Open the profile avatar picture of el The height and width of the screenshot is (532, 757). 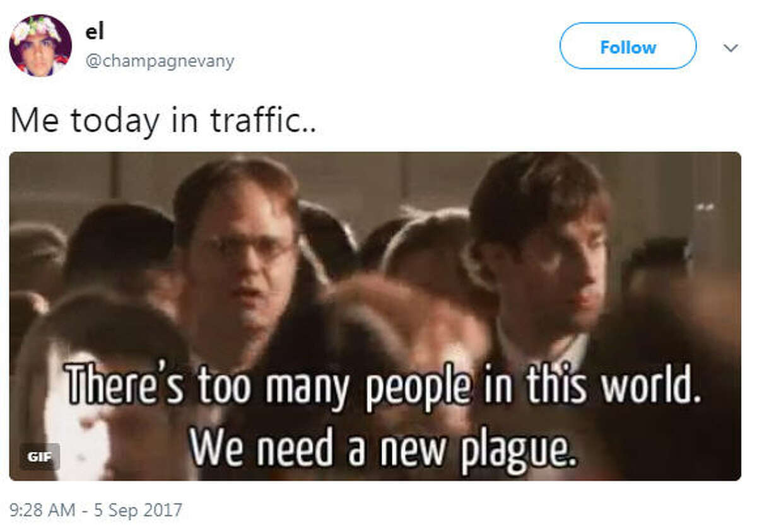40,45
